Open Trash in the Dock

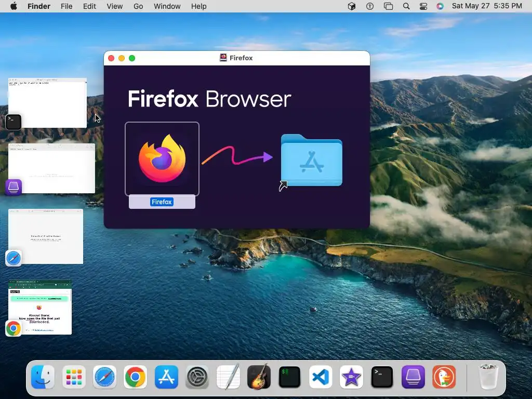[x=488, y=377]
